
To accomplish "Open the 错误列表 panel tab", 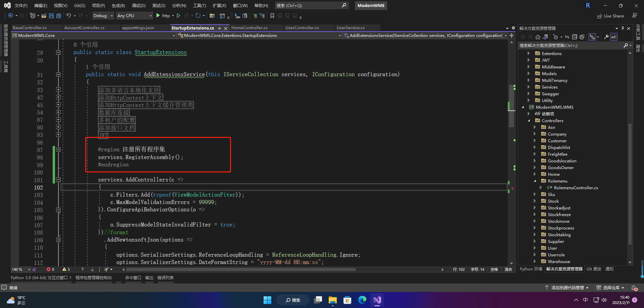I will click(x=166, y=278).
